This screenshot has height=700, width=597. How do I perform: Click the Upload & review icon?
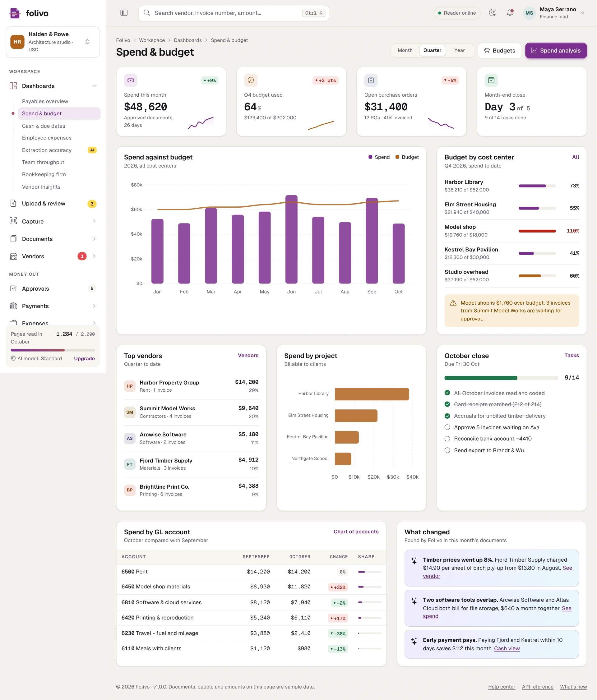(13, 203)
